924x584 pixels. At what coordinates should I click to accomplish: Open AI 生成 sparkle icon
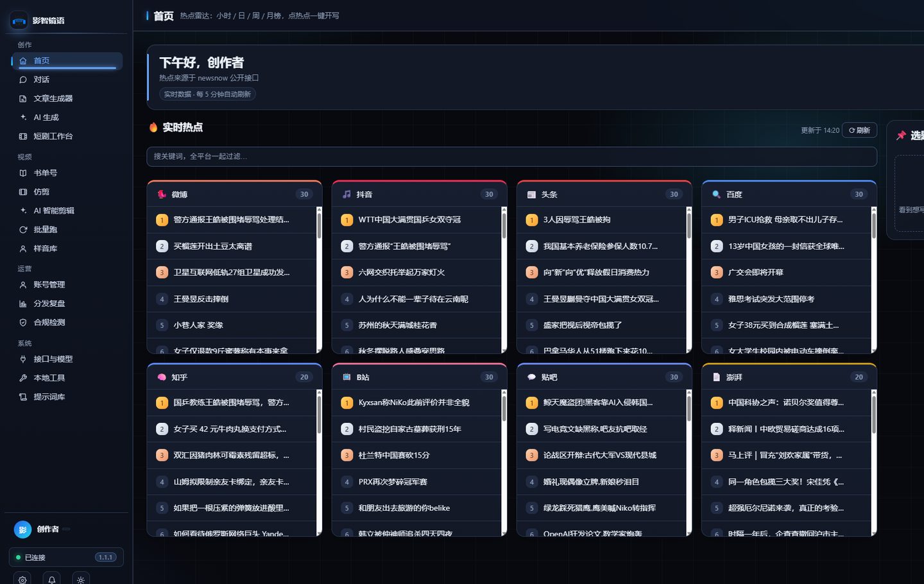(23, 117)
